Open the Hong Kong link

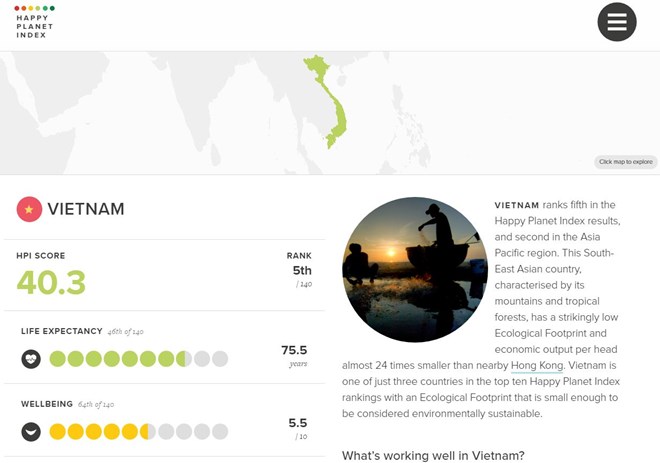(537, 365)
